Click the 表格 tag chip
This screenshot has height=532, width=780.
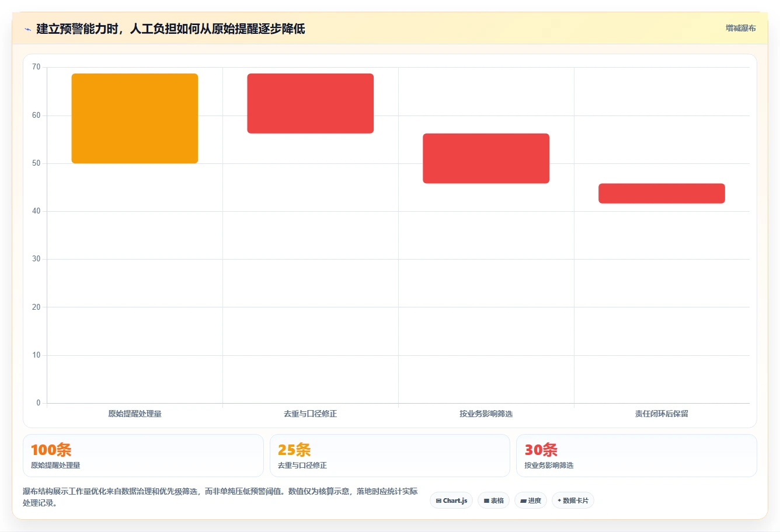pyautogui.click(x=494, y=501)
